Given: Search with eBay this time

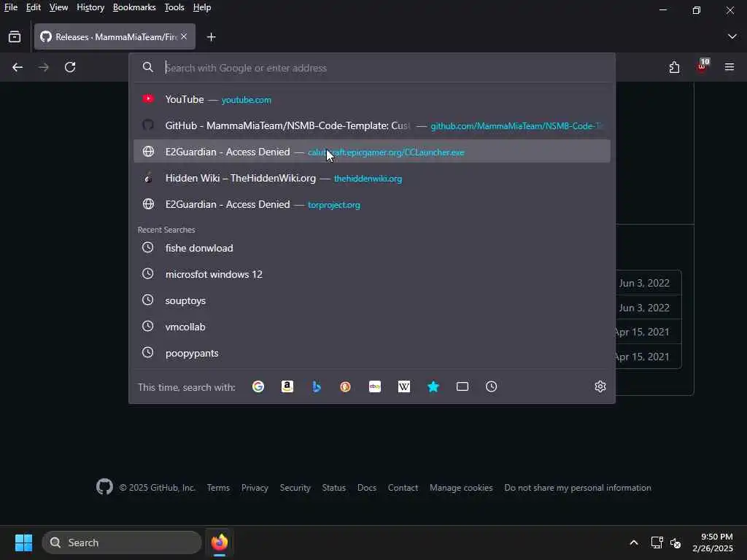Looking at the screenshot, I should tap(375, 386).
